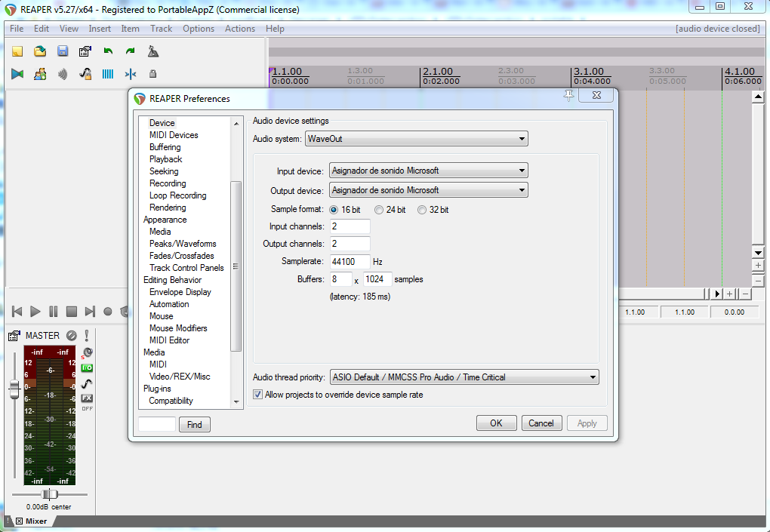Screen dimensions: 770x532
Task: Select the 32 bit sample format
Action: point(422,210)
